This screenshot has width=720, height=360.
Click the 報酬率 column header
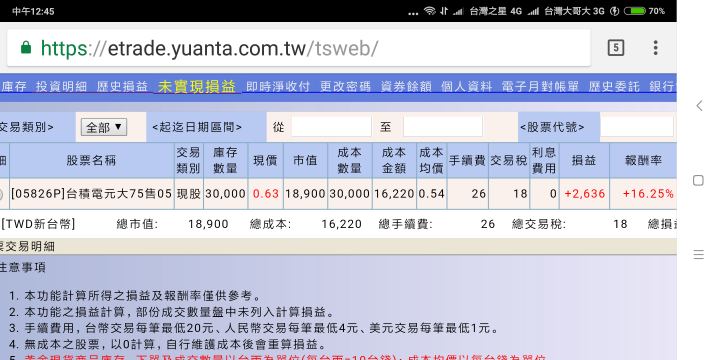click(x=643, y=160)
